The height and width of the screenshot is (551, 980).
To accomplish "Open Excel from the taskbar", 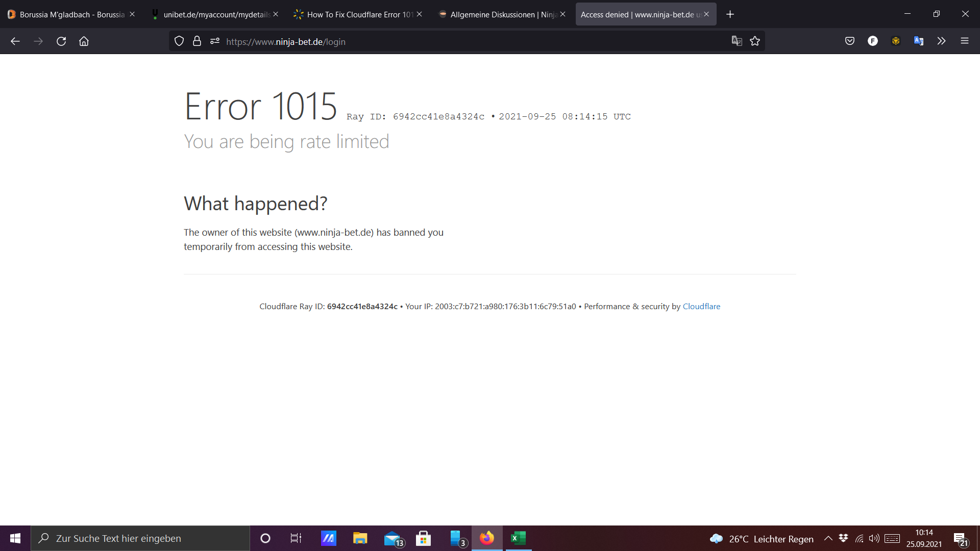I will (519, 538).
